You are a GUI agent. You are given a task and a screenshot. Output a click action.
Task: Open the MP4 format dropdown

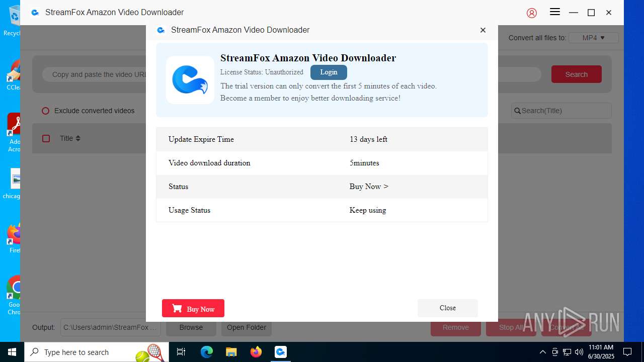pos(593,38)
